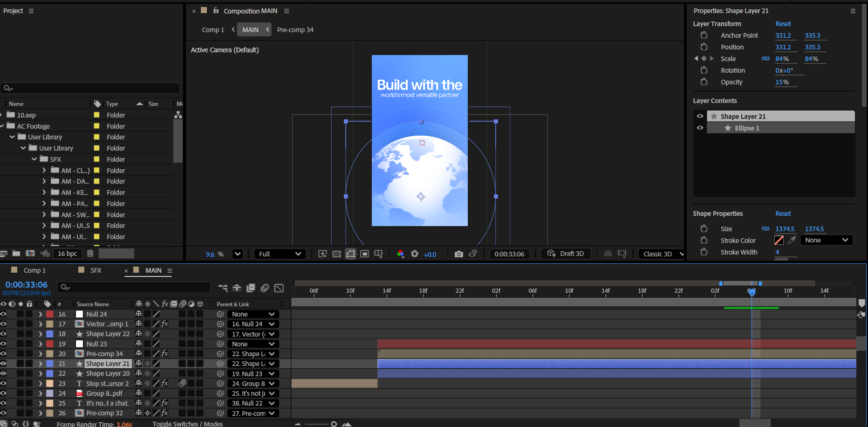Click the Graph Editor icon in the timeline

(279, 288)
